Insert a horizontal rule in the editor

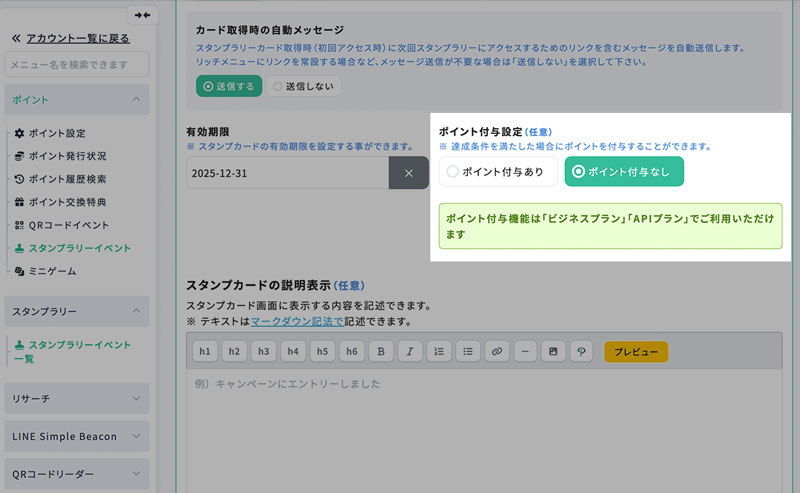(525, 352)
